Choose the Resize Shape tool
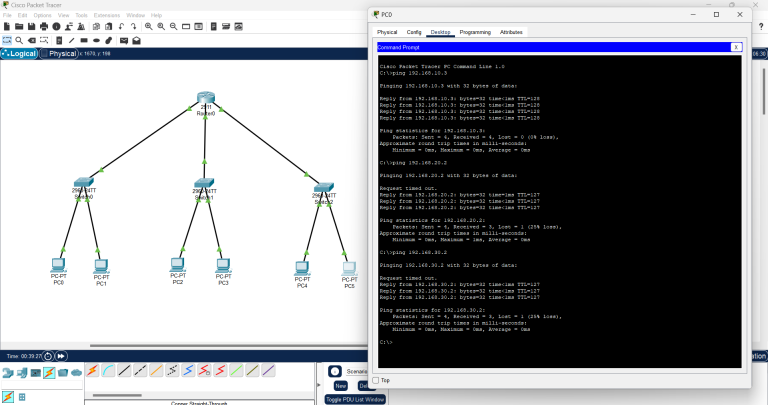This screenshot has width=768, height=405. coord(44,40)
